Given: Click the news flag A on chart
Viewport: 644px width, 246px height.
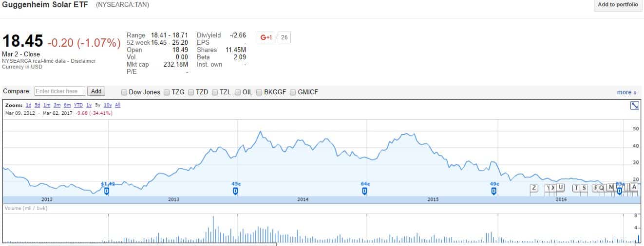Looking at the screenshot, I should (634, 187).
